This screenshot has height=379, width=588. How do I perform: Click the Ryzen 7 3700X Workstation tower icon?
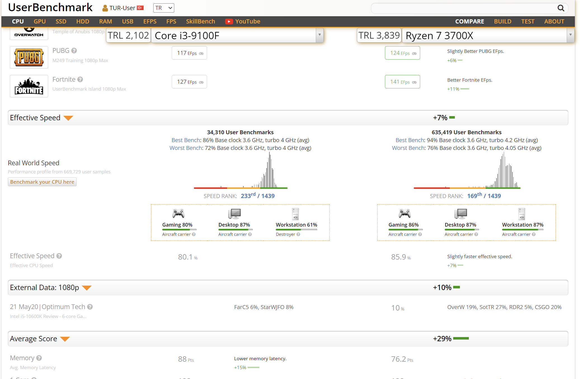pos(522,214)
